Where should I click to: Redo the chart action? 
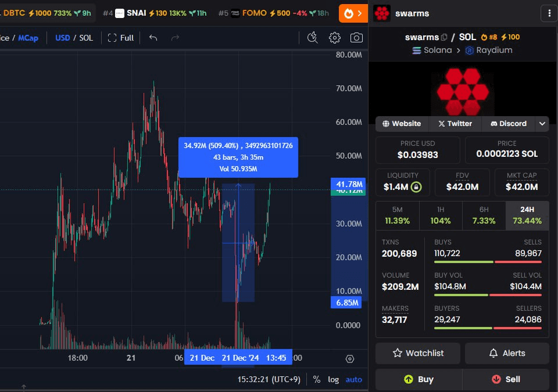coord(175,38)
